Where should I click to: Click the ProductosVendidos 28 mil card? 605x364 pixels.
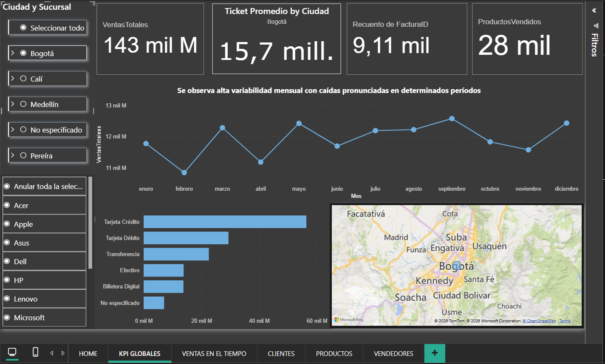pos(527,39)
